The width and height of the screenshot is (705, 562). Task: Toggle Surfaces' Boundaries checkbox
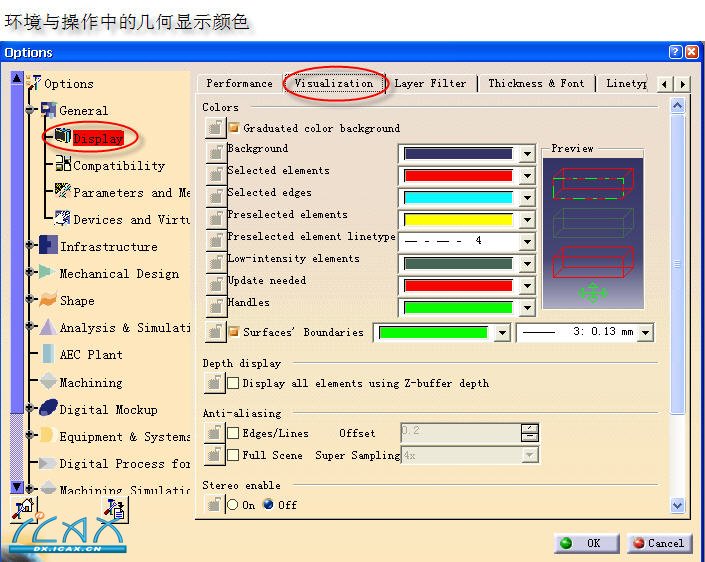pyautogui.click(x=233, y=332)
